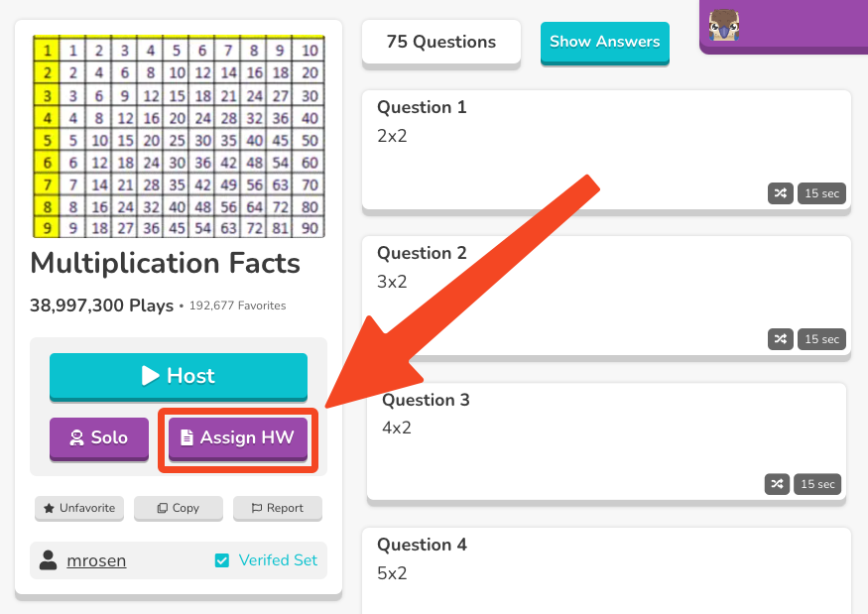Viewport: 868px width, 614px height.
Task: Click the multiplication table image
Action: [179, 135]
